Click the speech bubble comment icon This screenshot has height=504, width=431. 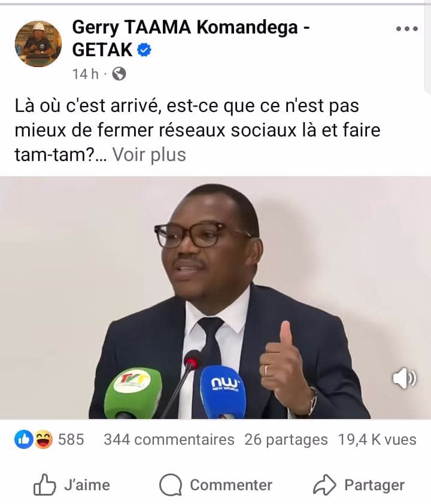click(171, 485)
